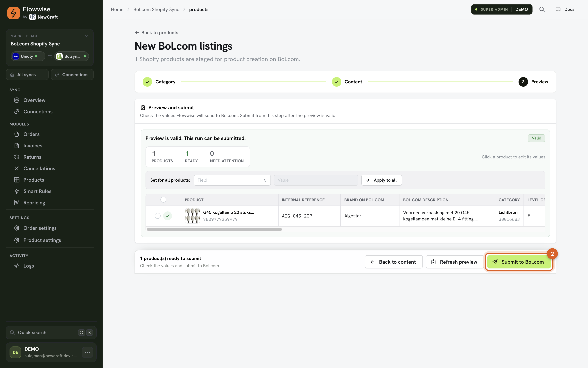Image resolution: width=588 pixels, height=368 pixels.
Task: Click the Lichtbron category cell
Action: click(x=509, y=216)
